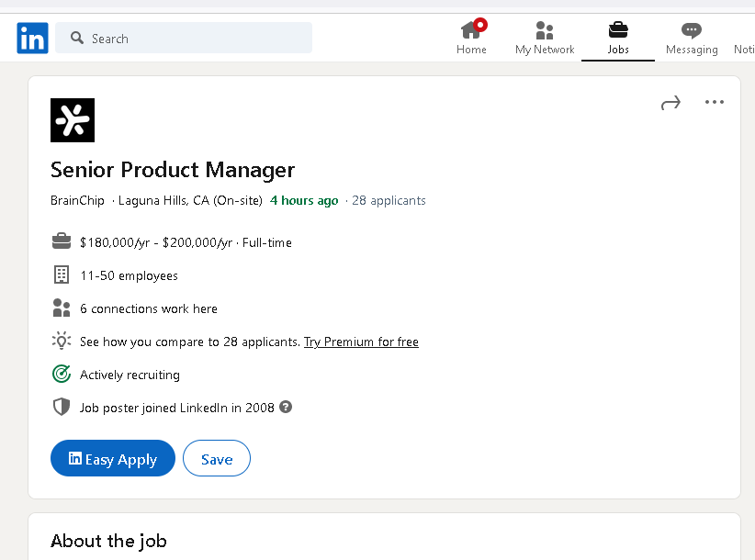Open the BrainChip company link
The width and height of the screenshot is (755, 560).
coord(77,200)
